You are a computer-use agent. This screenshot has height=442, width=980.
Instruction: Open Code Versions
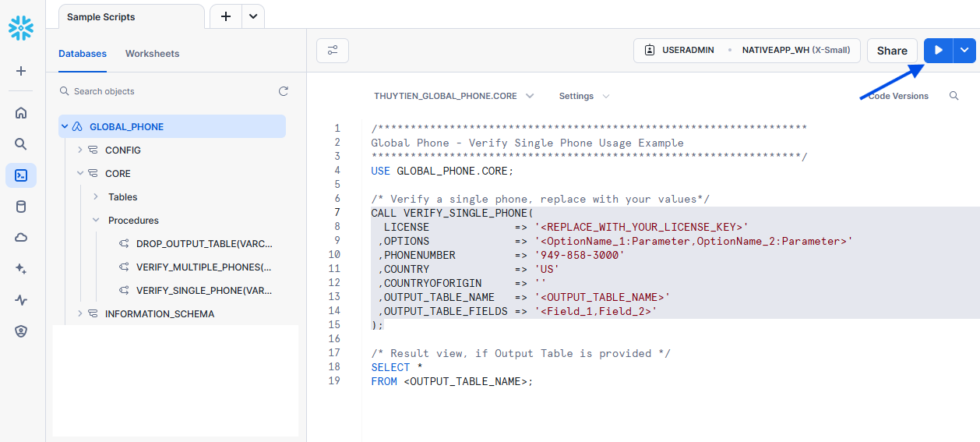click(x=898, y=96)
